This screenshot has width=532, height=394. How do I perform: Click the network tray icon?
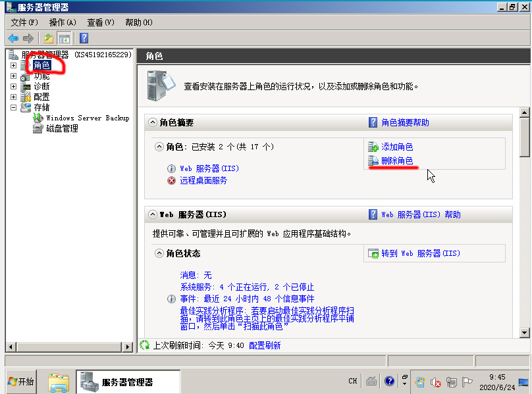451,382
